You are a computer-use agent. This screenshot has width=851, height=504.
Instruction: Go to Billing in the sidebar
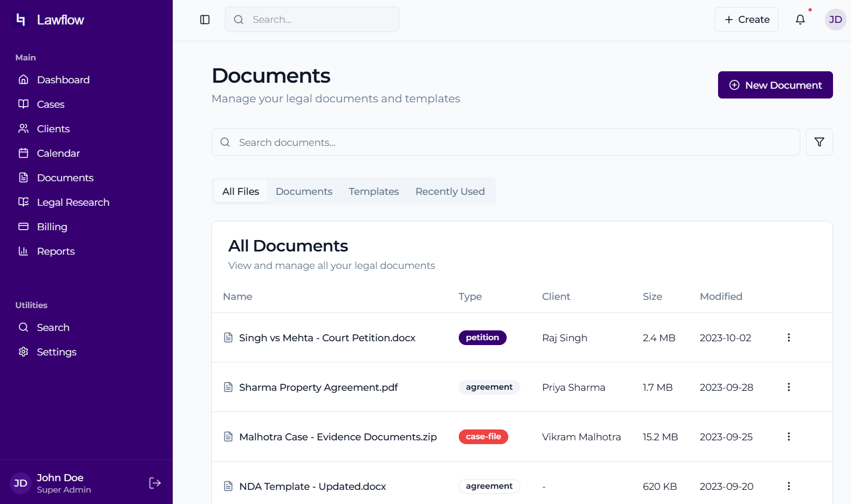(x=52, y=227)
